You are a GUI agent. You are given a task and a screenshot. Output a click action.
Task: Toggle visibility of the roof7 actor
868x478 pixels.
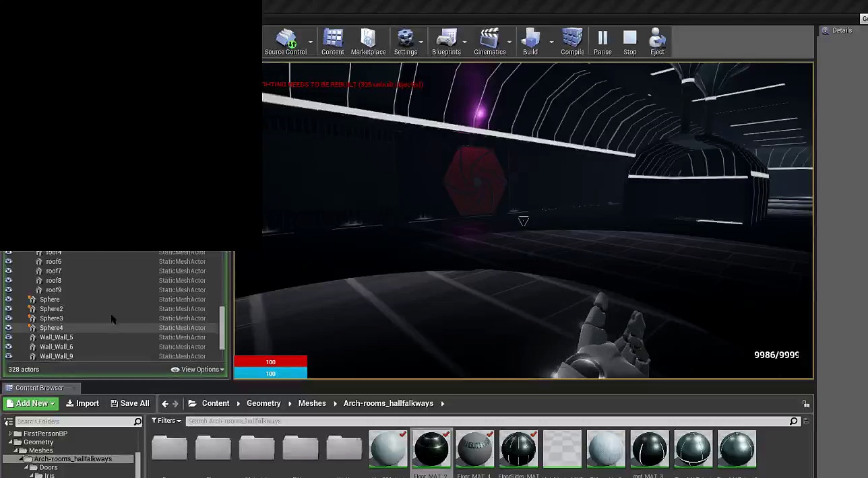[9, 271]
